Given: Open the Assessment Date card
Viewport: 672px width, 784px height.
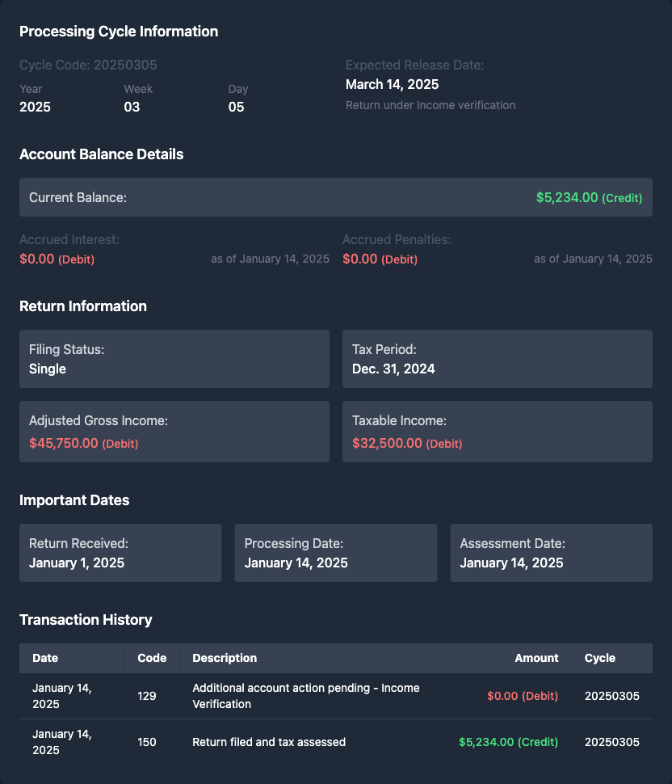Looking at the screenshot, I should pyautogui.click(x=551, y=553).
